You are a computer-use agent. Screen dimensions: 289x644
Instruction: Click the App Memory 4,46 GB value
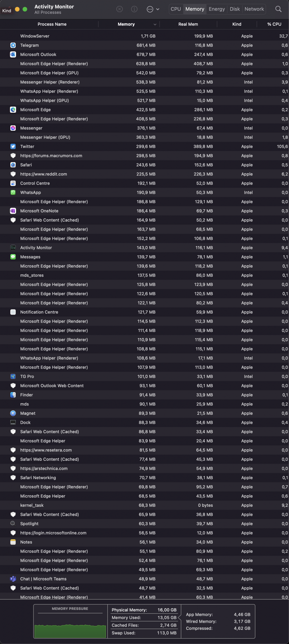pyautogui.click(x=242, y=615)
